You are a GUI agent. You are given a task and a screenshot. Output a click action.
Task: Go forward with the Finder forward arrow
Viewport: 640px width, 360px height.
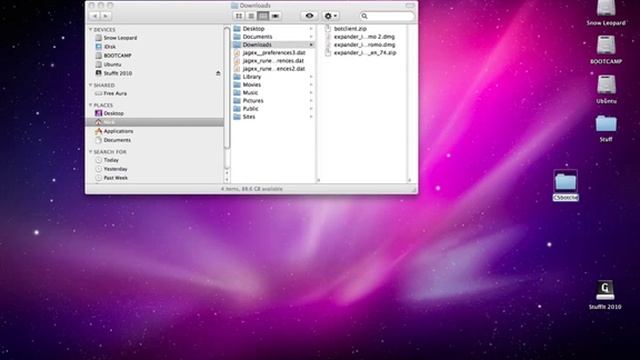point(106,16)
